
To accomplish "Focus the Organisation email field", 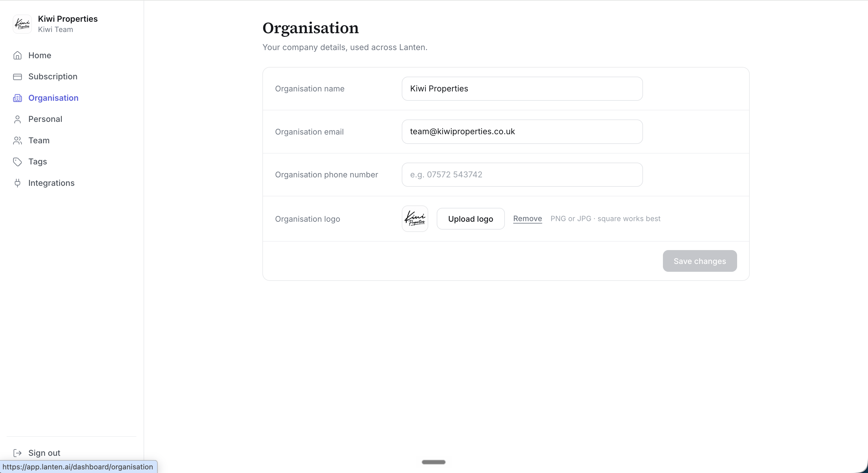I will click(522, 132).
